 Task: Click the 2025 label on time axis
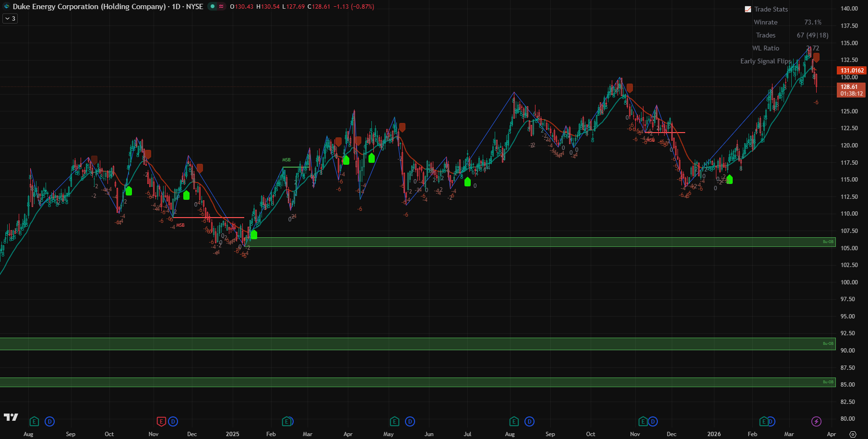pos(232,434)
